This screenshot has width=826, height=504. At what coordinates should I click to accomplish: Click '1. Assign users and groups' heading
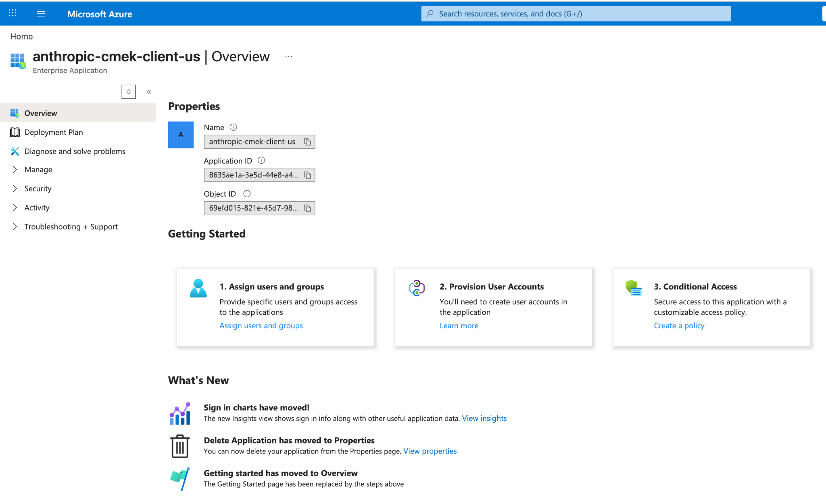click(272, 287)
